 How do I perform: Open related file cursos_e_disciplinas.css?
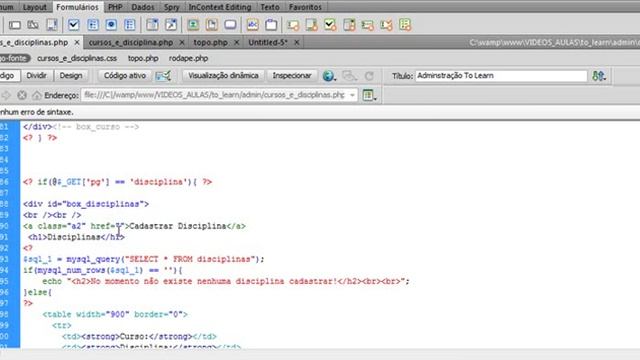coord(77,58)
